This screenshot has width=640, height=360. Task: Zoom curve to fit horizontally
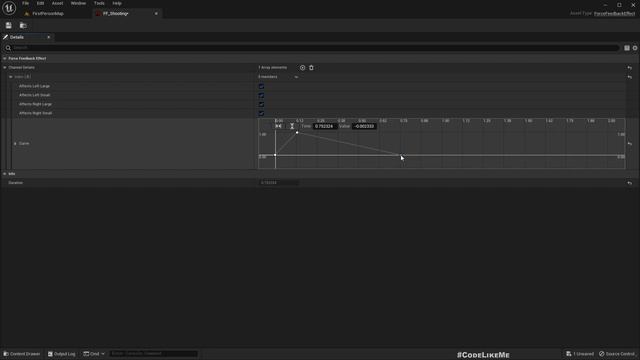[278, 126]
